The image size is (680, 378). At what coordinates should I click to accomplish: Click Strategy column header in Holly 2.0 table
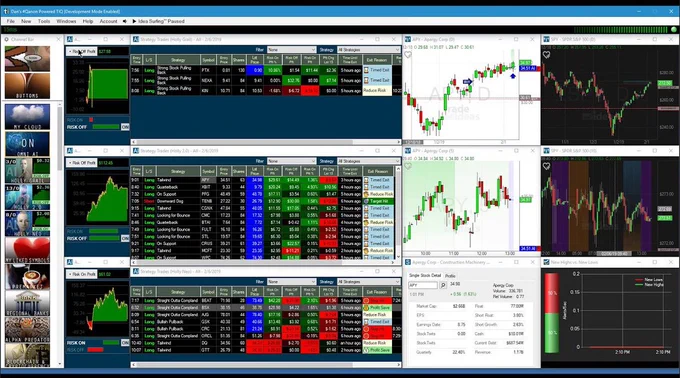[x=178, y=171]
